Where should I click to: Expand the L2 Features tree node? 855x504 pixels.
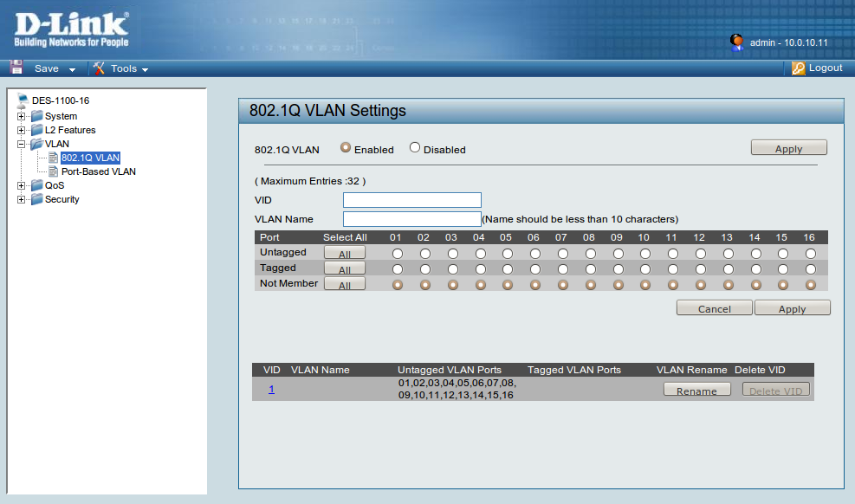(x=21, y=130)
